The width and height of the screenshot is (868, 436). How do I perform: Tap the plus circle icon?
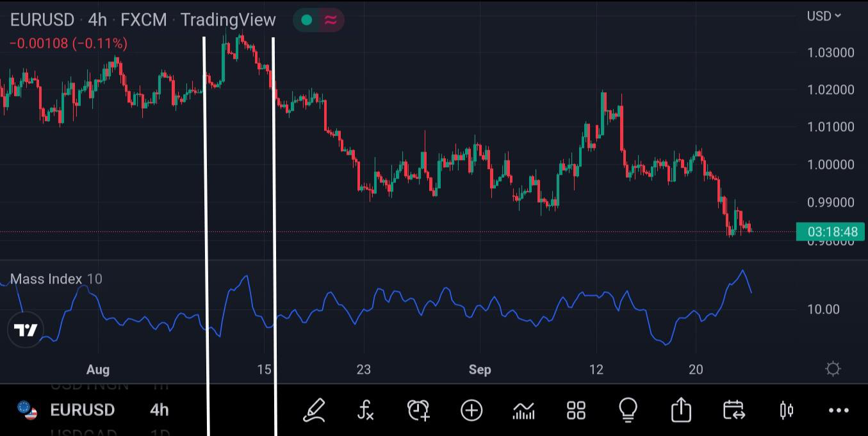tap(471, 410)
